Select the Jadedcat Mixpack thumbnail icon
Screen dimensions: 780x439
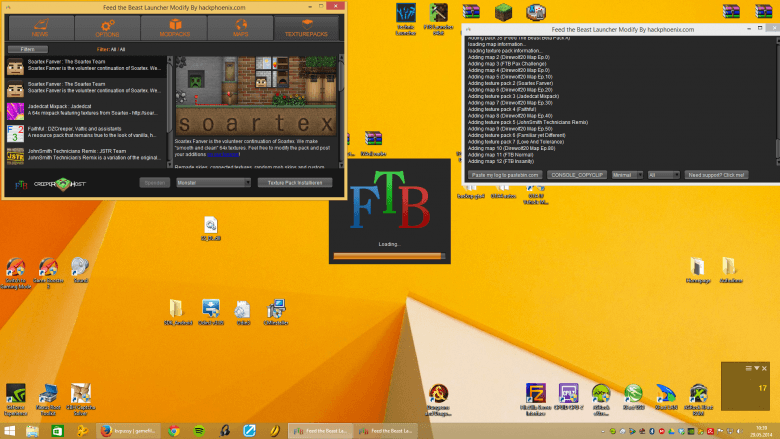pos(15,111)
